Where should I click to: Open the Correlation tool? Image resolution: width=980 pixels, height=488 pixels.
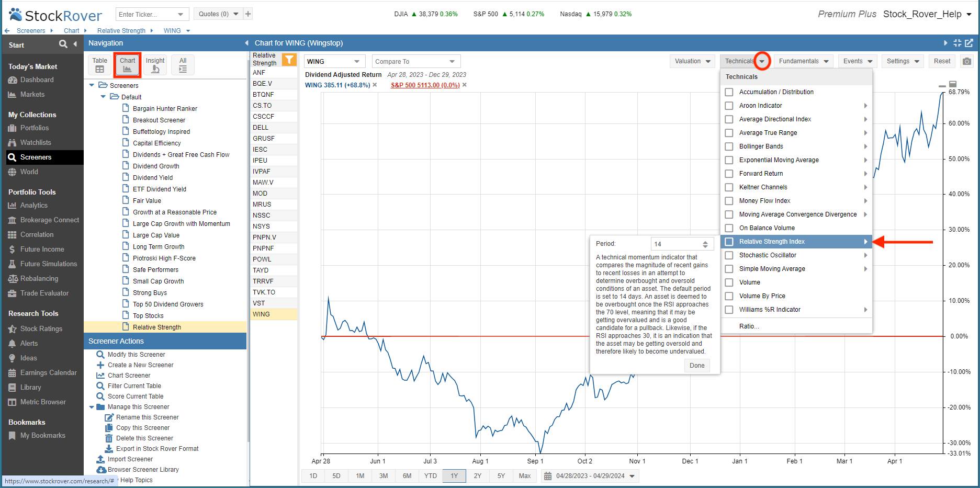[37, 235]
